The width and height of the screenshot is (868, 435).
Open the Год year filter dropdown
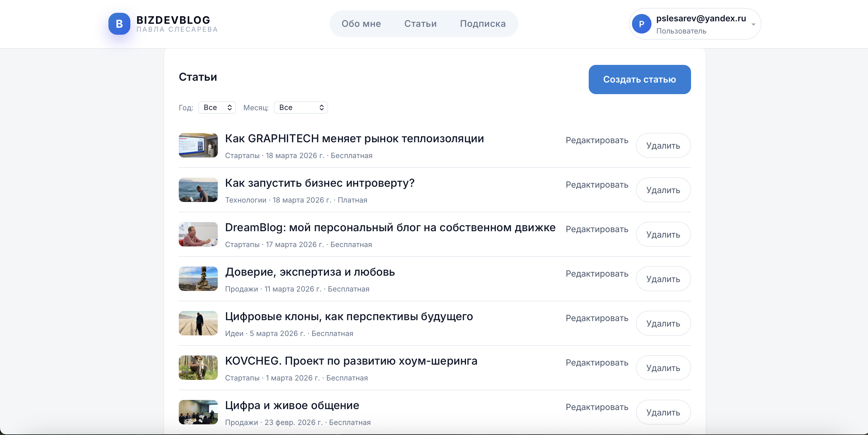217,108
